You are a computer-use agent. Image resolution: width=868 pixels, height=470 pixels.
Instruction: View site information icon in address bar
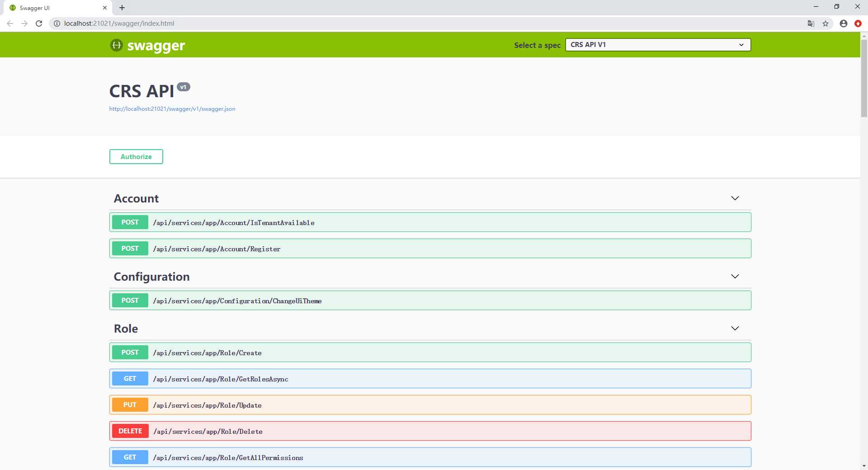point(57,23)
